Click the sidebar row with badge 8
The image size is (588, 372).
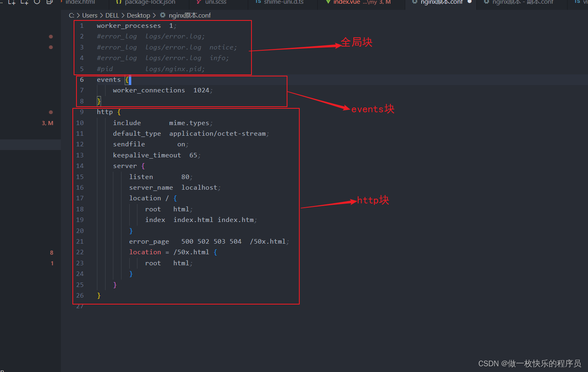tap(30, 253)
